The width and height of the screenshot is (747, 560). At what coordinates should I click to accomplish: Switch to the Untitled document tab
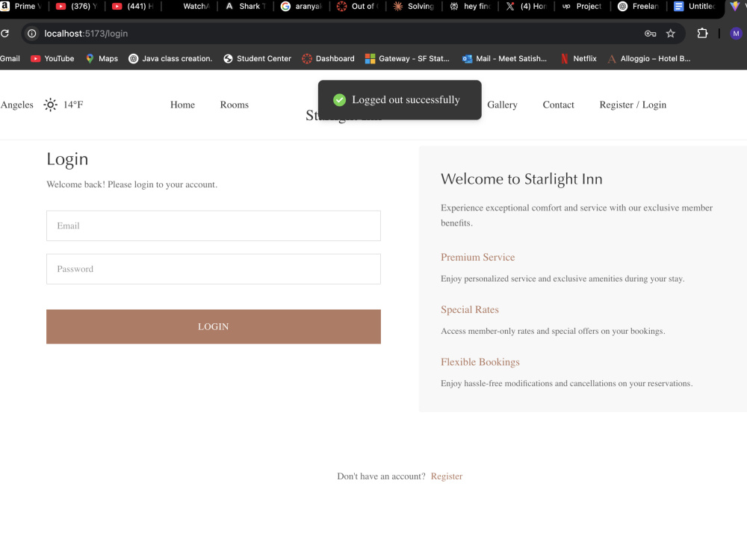click(695, 6)
